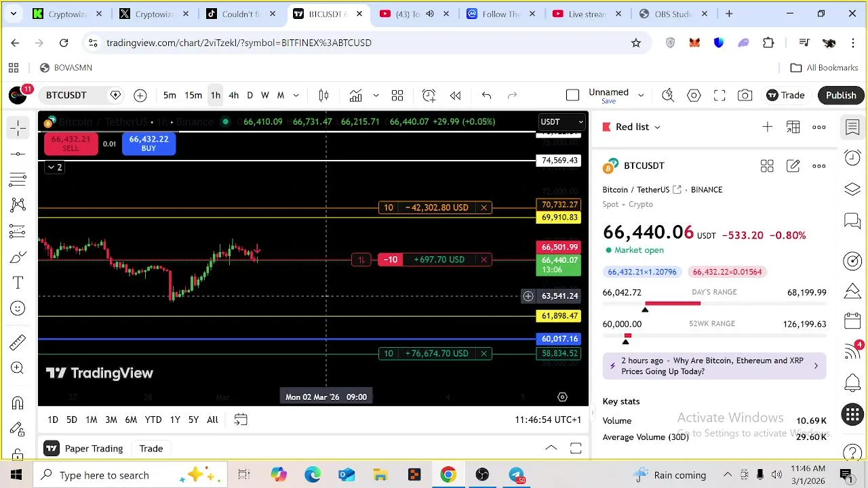Set the YTD date range
This screenshot has width=868, height=488.
(x=153, y=420)
